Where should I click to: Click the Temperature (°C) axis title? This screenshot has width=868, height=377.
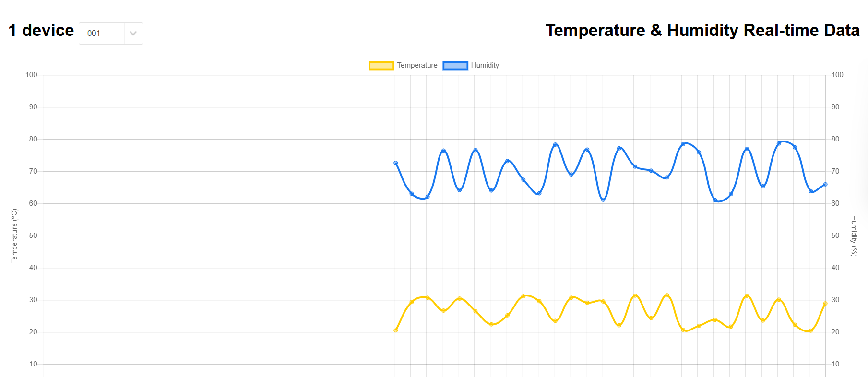(x=14, y=236)
